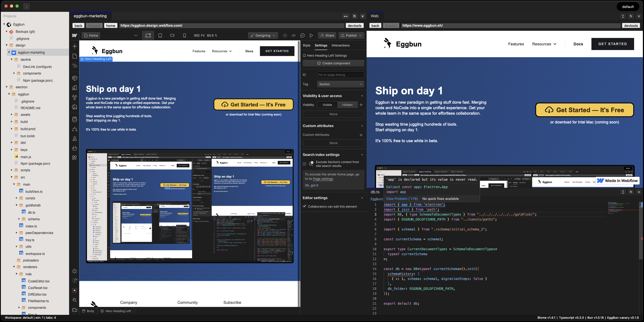This screenshot has width=644, height=322.
Task: Open the Page settings link
Action: (x=323, y=179)
